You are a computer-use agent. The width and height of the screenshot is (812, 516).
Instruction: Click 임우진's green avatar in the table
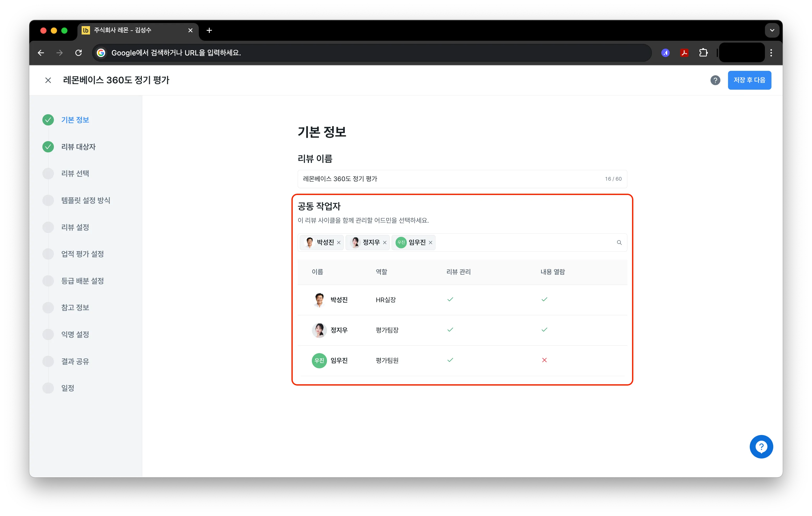coord(319,361)
